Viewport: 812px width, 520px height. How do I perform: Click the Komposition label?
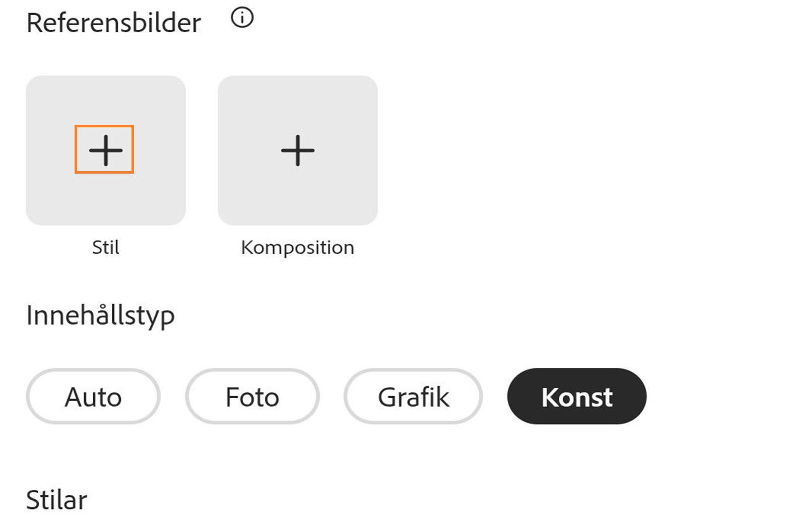click(297, 247)
